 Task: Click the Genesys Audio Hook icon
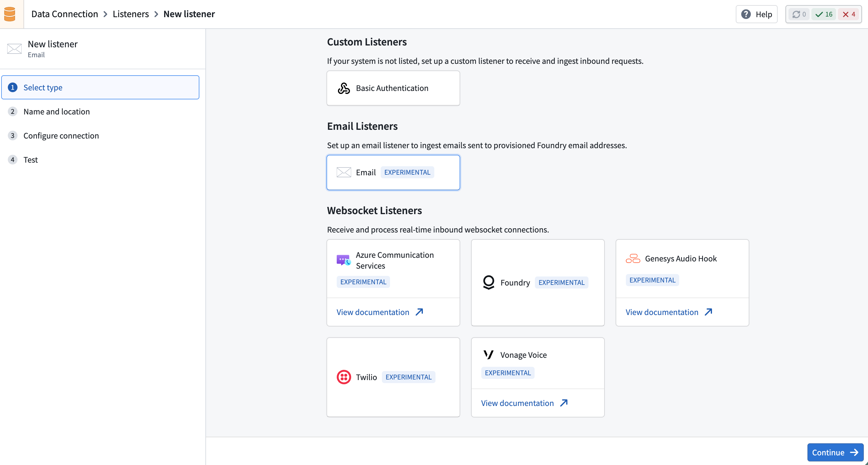[x=632, y=258]
